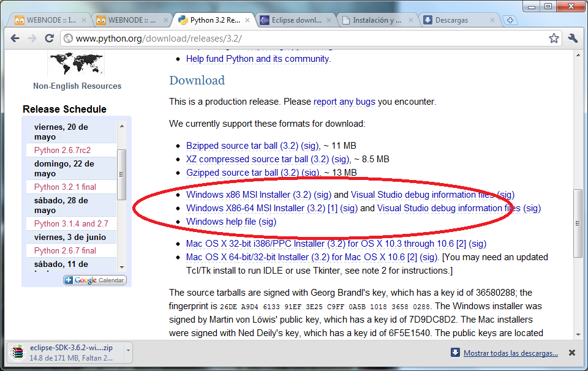Open Python 3.2.1 final calendar entry

pyautogui.click(x=65, y=187)
